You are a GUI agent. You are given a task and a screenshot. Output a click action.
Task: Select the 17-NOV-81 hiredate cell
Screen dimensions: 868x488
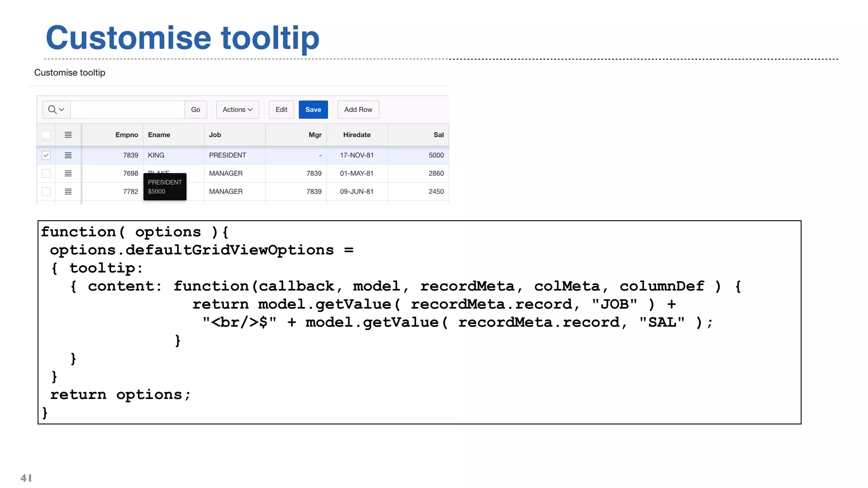click(x=357, y=155)
